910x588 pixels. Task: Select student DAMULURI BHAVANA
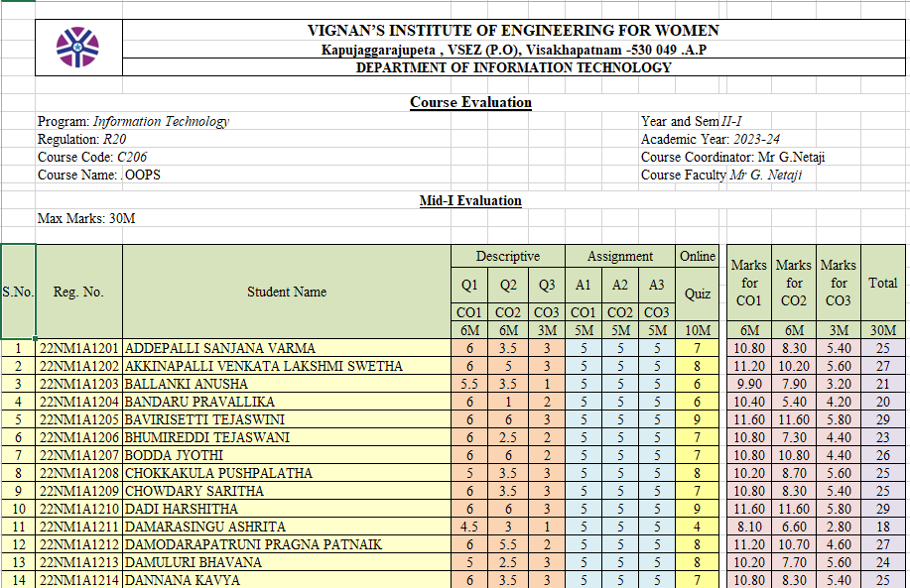click(287, 562)
